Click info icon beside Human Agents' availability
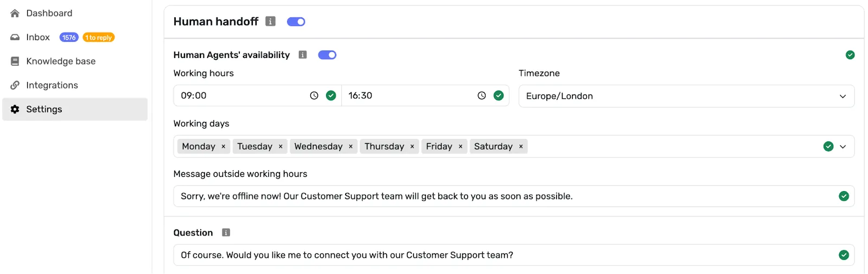The width and height of the screenshot is (868, 274). coord(303,55)
